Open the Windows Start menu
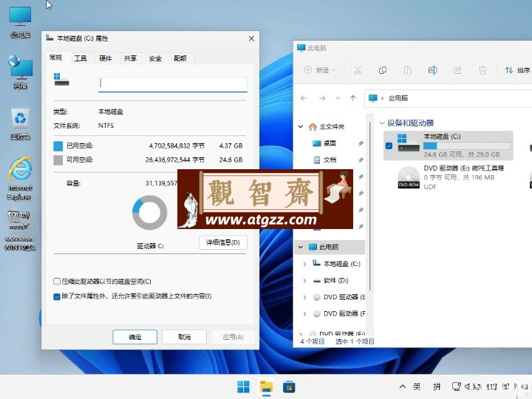 (x=243, y=386)
